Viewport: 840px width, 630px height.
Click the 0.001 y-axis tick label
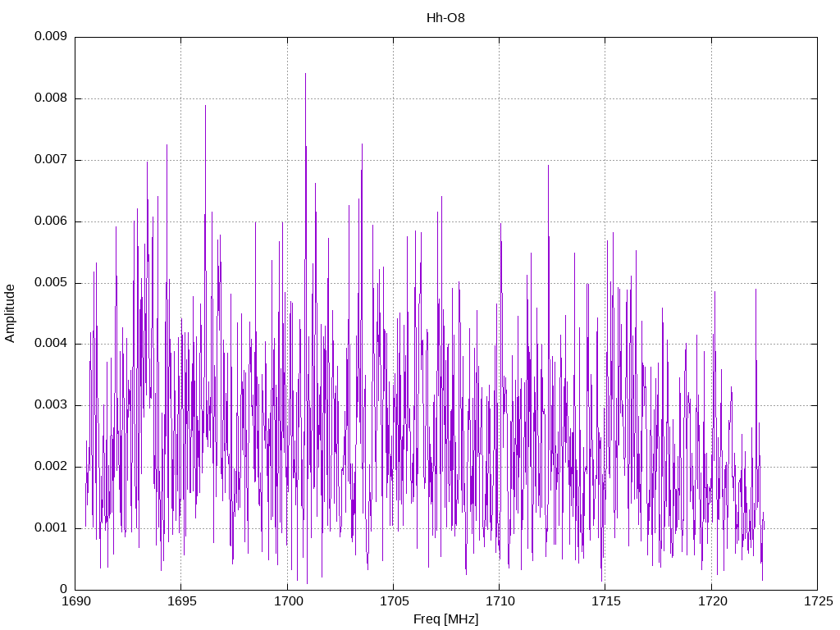click(50, 528)
